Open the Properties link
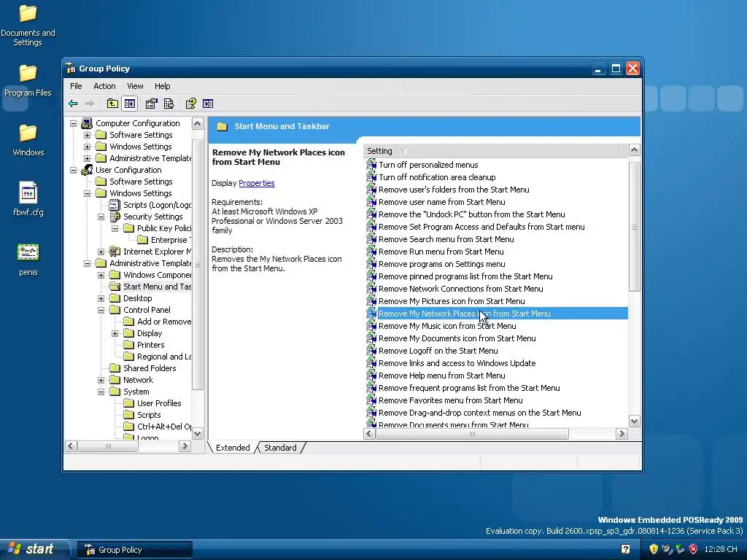 tap(256, 183)
